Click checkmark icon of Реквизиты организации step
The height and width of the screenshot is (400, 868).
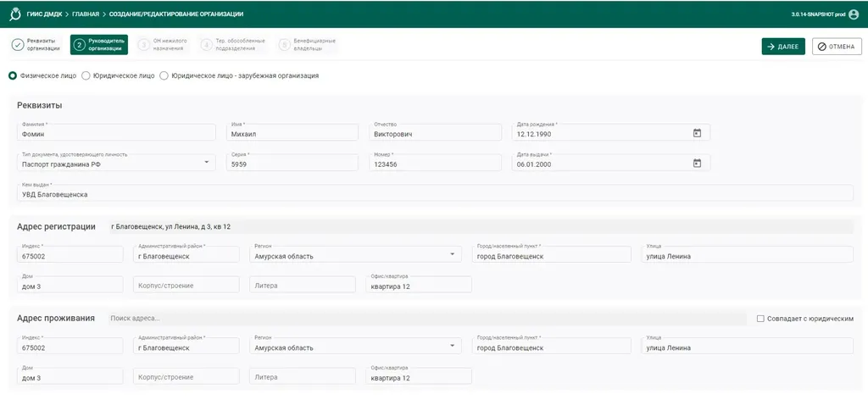(x=18, y=45)
